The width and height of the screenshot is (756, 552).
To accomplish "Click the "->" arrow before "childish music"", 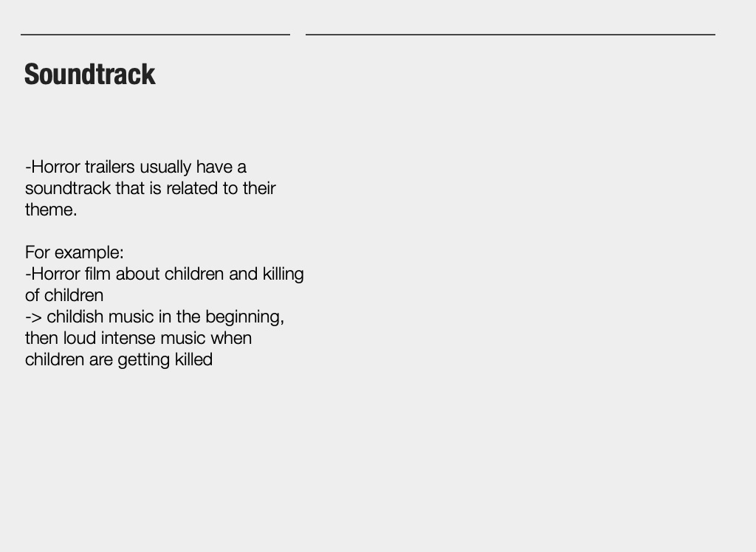I will [x=33, y=317].
